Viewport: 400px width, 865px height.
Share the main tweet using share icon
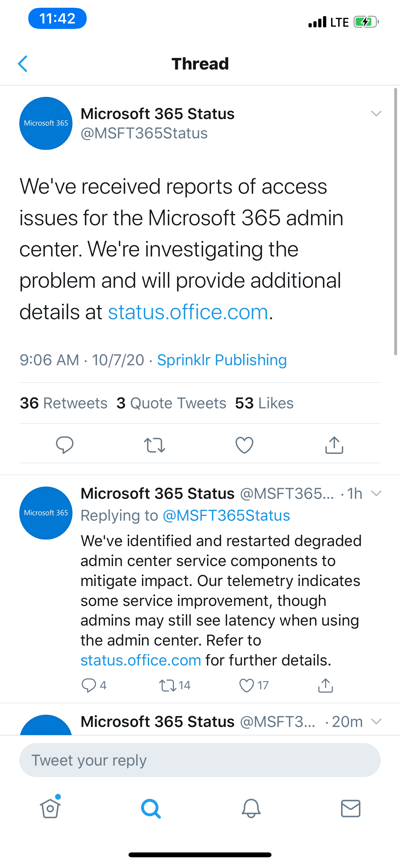[334, 445]
